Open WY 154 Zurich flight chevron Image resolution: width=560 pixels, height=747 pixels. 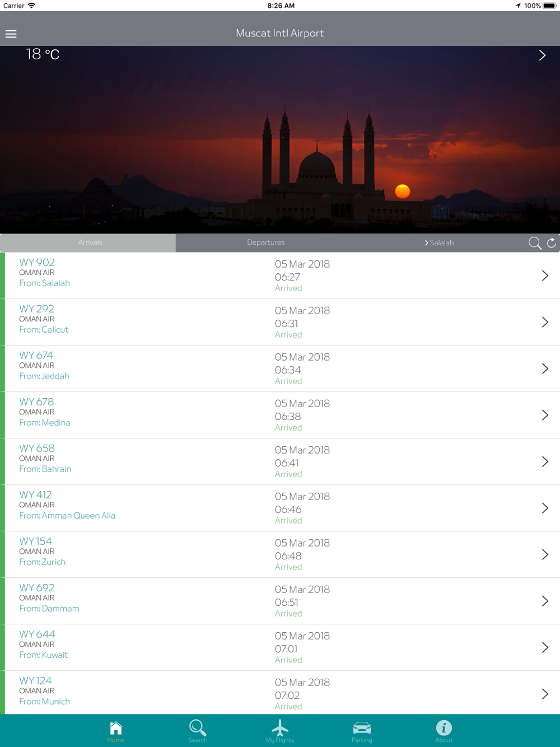(545, 554)
